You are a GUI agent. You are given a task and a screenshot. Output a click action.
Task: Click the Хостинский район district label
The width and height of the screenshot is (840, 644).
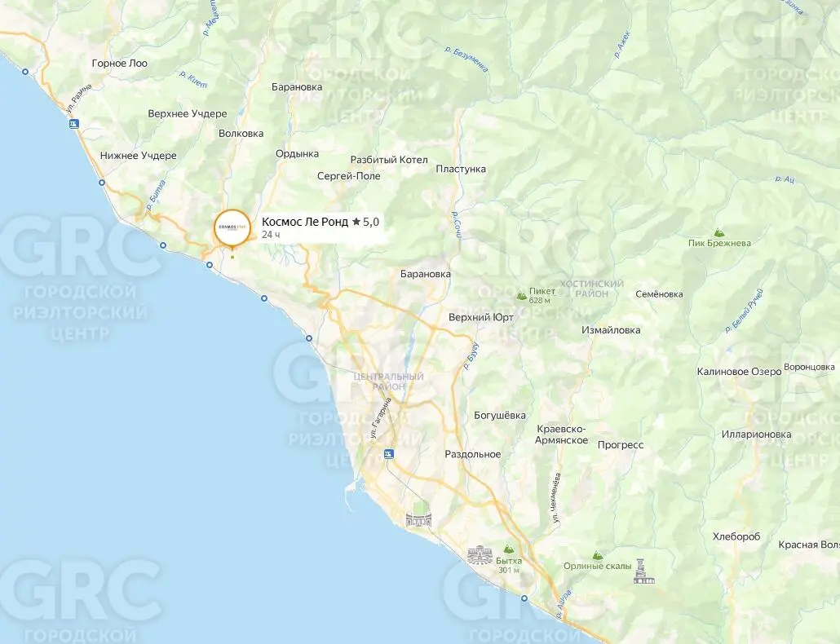(591, 289)
